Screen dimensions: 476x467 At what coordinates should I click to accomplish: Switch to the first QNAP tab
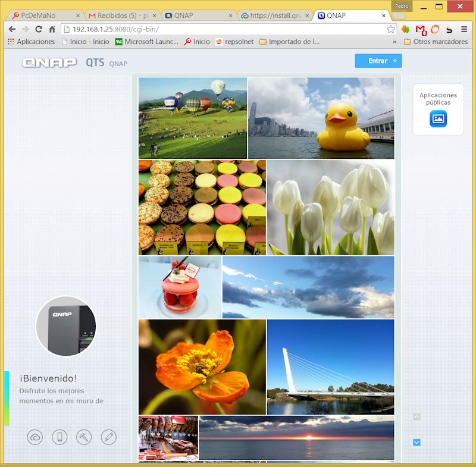click(195, 15)
